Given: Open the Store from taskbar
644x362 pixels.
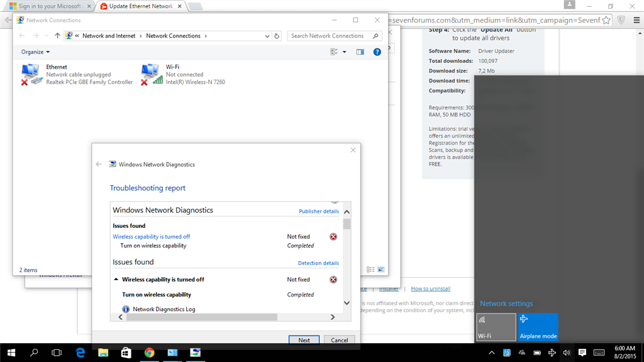Looking at the screenshot, I should pyautogui.click(x=126, y=353).
